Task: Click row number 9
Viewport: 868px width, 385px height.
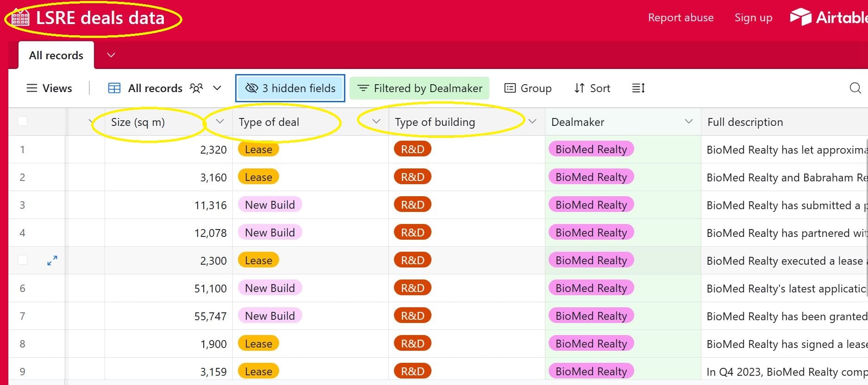Action: (x=22, y=371)
